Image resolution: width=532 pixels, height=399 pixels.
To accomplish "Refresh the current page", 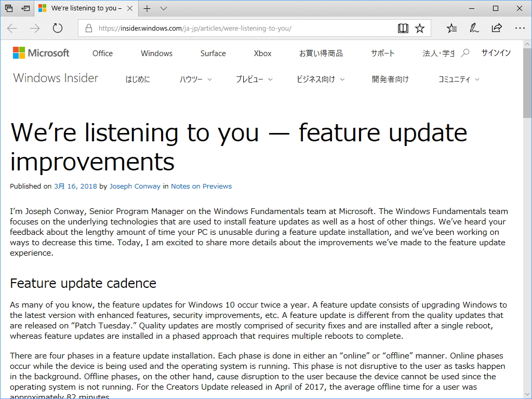I will click(x=57, y=29).
